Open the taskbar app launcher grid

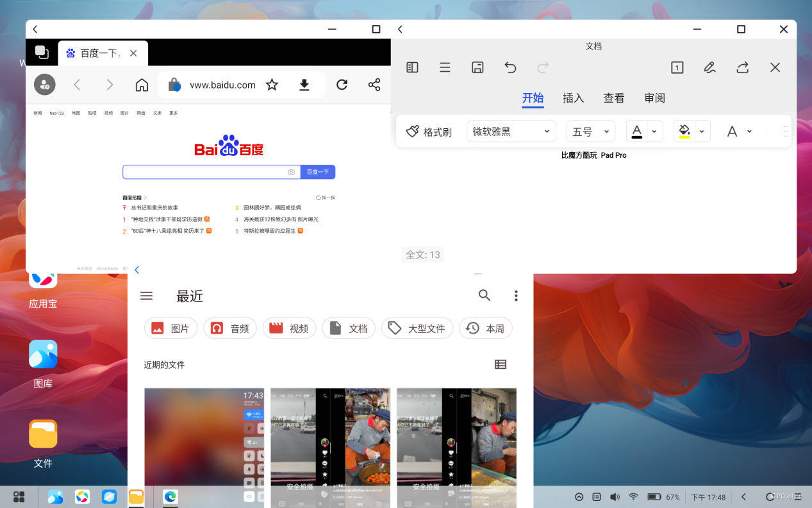pos(19,496)
